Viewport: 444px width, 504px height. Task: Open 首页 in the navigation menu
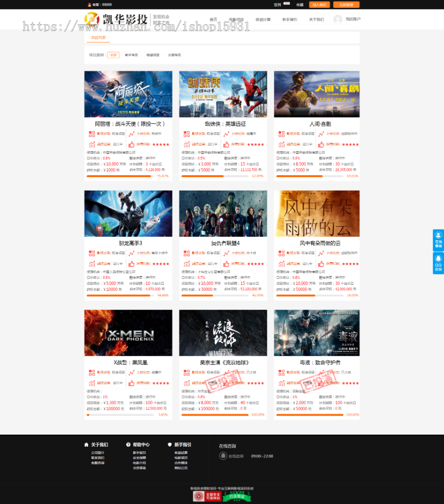(x=213, y=20)
